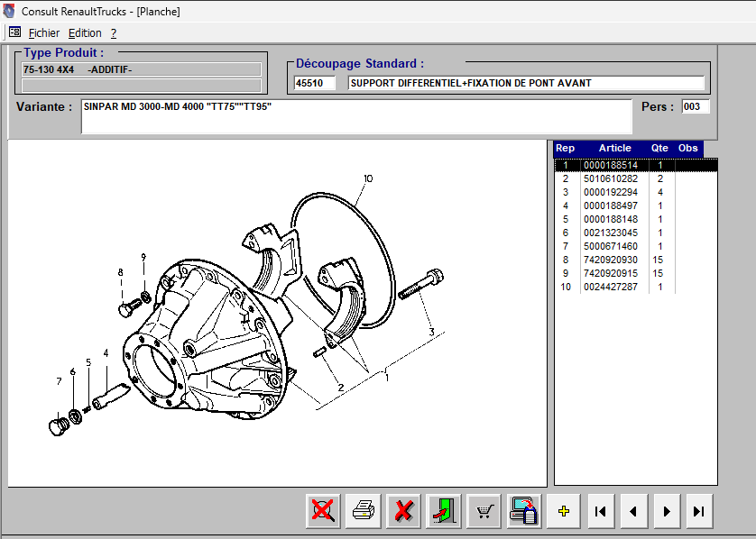The image size is (756, 539).
Task: Open the Edition menu
Action: click(x=85, y=33)
